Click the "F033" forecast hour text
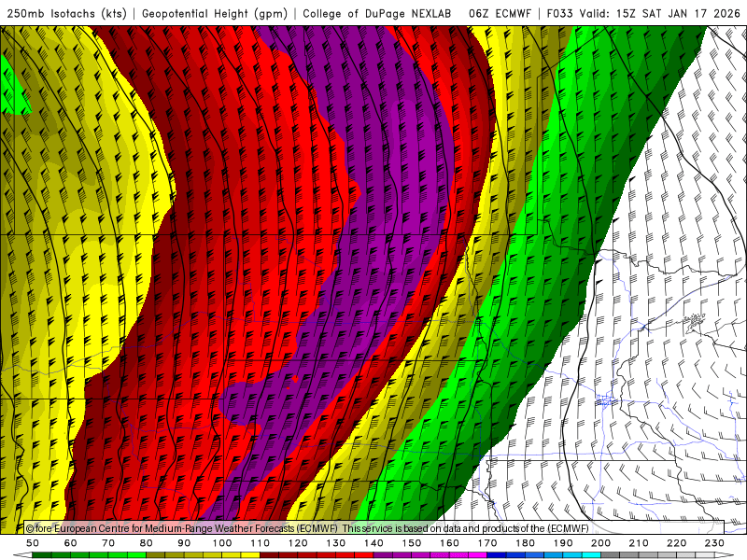The width and height of the screenshot is (747, 560). pyautogui.click(x=559, y=13)
